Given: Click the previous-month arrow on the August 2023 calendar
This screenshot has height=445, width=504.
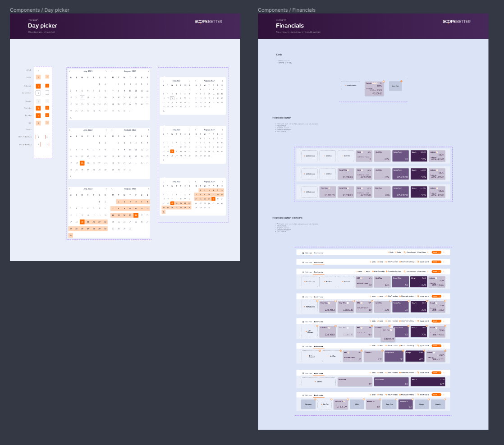Looking at the screenshot, I should click(112, 71).
